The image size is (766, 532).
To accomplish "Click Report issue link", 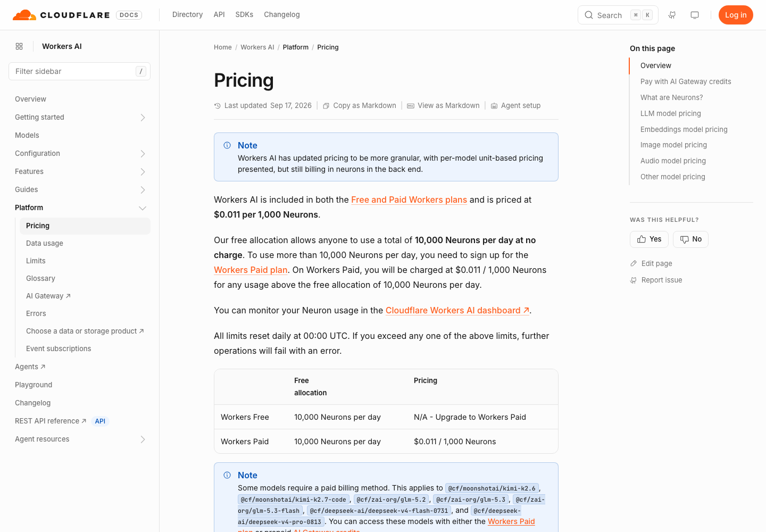I will 656,280.
